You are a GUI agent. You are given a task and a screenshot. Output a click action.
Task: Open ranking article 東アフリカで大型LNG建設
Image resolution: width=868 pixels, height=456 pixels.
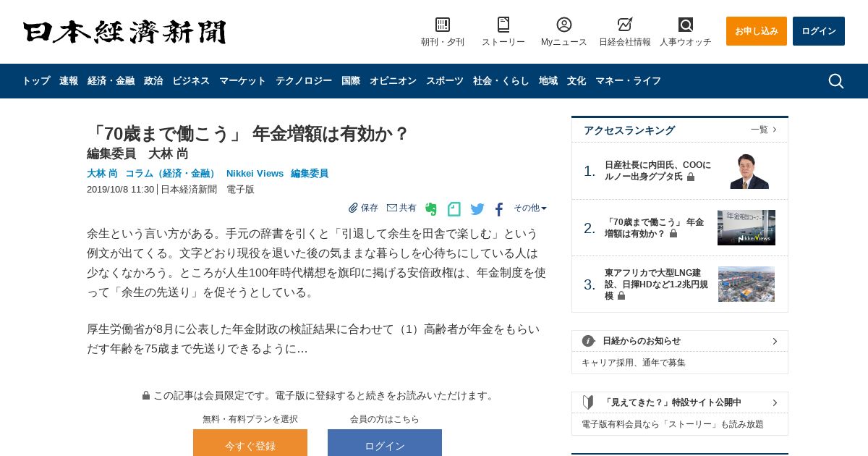(656, 284)
